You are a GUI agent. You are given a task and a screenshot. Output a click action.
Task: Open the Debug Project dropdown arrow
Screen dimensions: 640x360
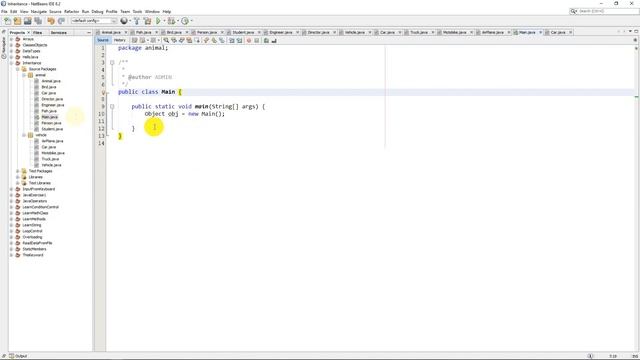(178, 21)
